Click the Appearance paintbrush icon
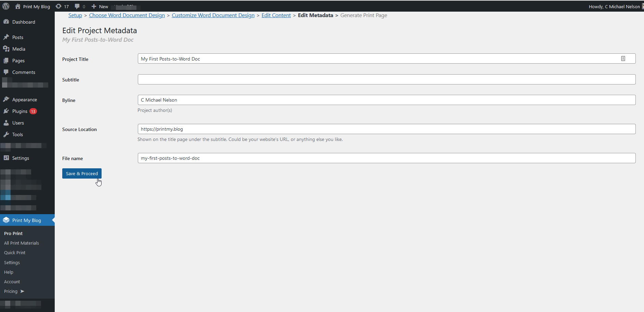The height and width of the screenshot is (312, 644). 6,99
